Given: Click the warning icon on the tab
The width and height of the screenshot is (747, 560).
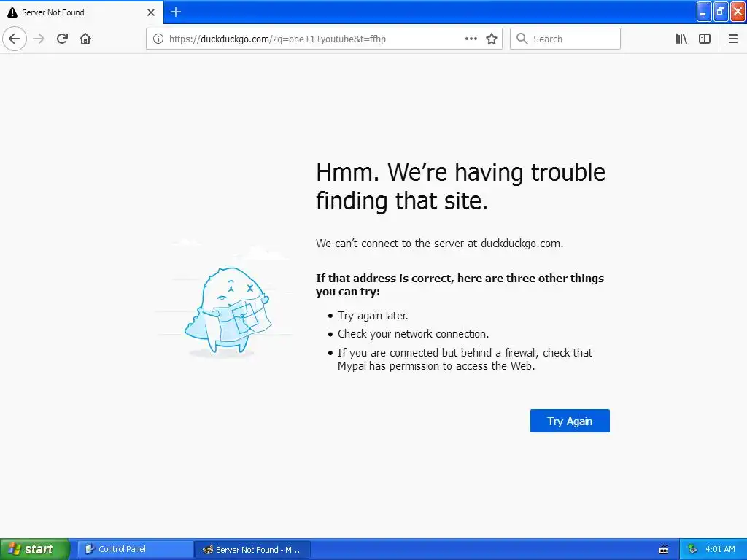Looking at the screenshot, I should coord(12,12).
